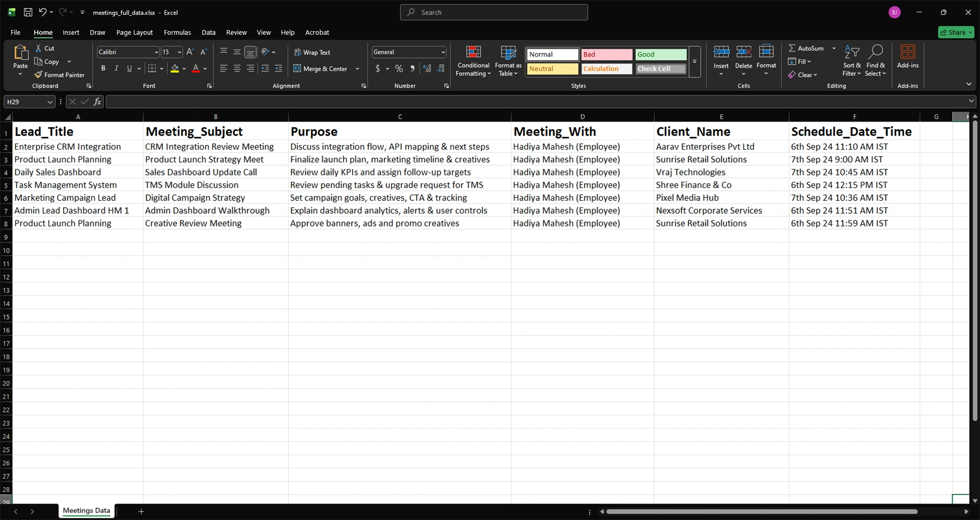The height and width of the screenshot is (520, 980).
Task: Toggle Wrap Text on selected cell
Action: click(x=312, y=53)
